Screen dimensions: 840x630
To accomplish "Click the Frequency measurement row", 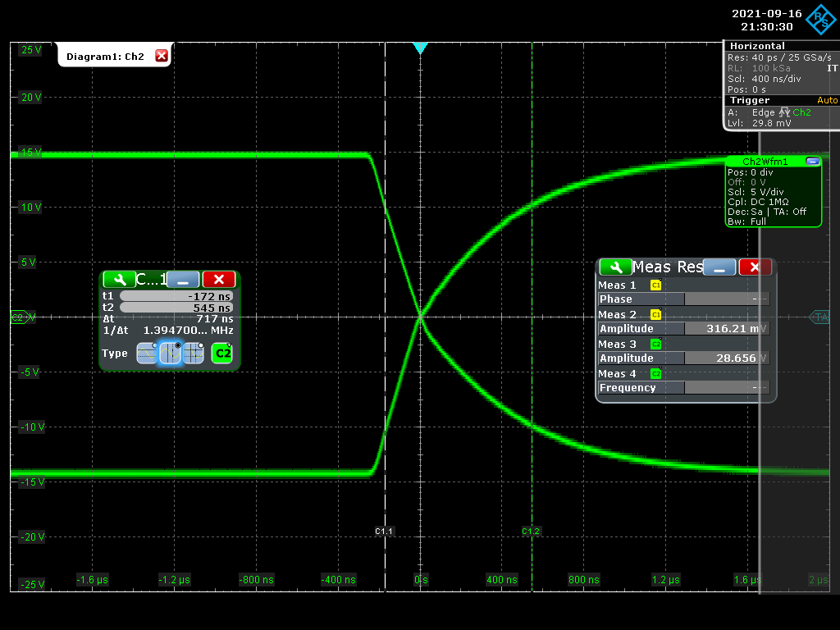I will tap(683, 387).
